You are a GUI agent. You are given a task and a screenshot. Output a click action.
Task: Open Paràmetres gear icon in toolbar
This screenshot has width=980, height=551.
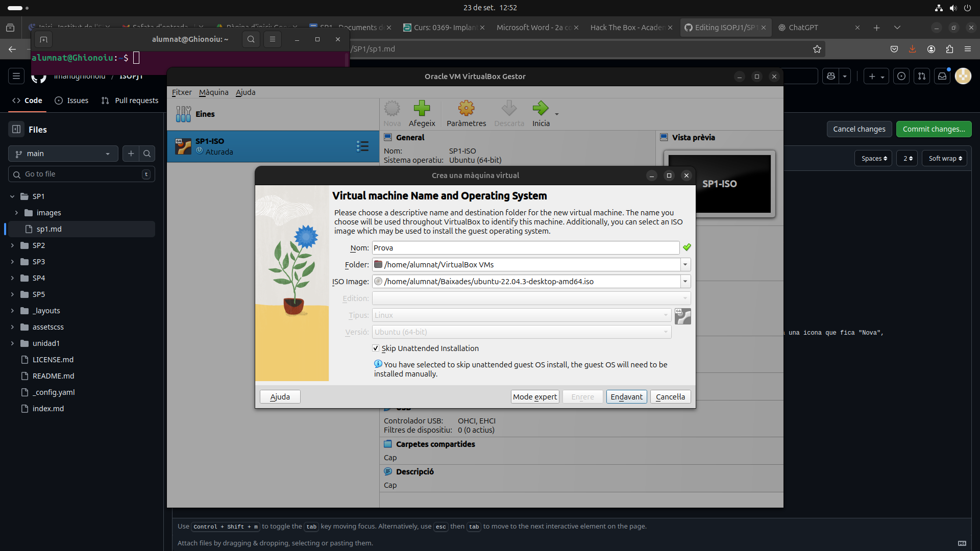coord(466,109)
